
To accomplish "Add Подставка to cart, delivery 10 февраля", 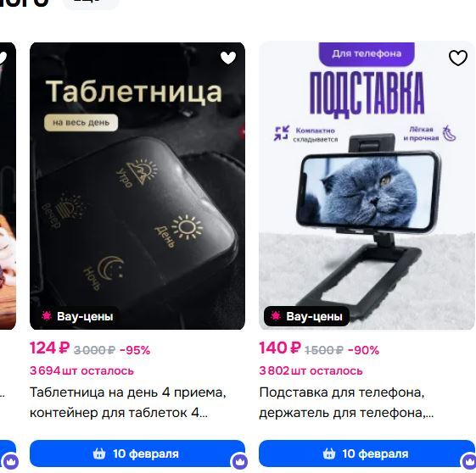I will tap(367, 454).
